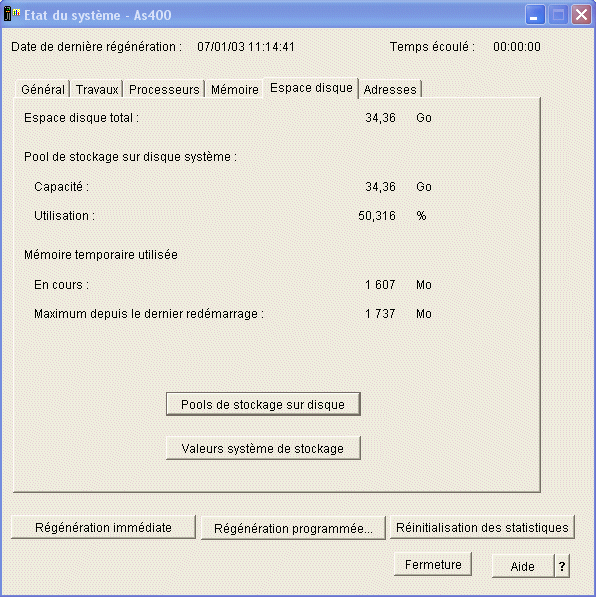This screenshot has width=596, height=597.
Task: Minimize the Etat du système window
Action: (535, 15)
